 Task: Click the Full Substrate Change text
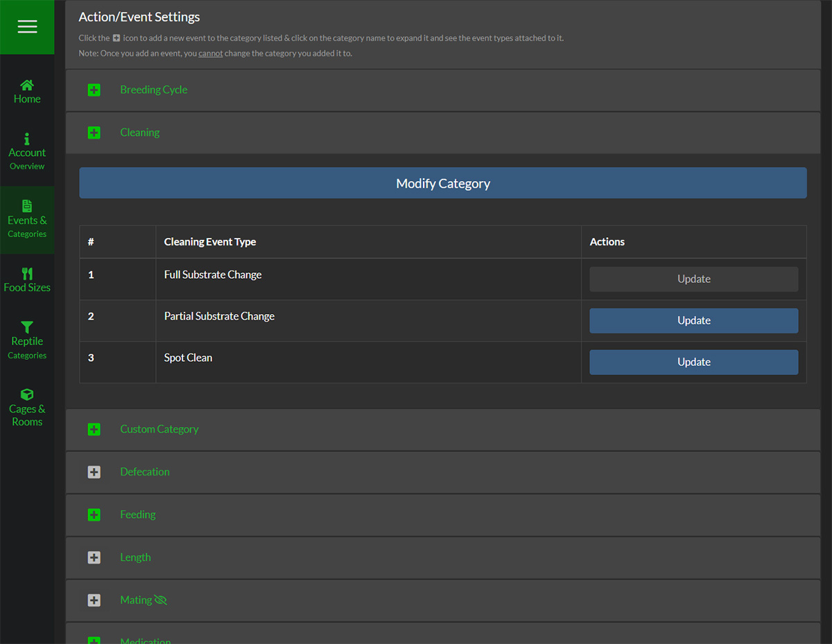point(213,275)
